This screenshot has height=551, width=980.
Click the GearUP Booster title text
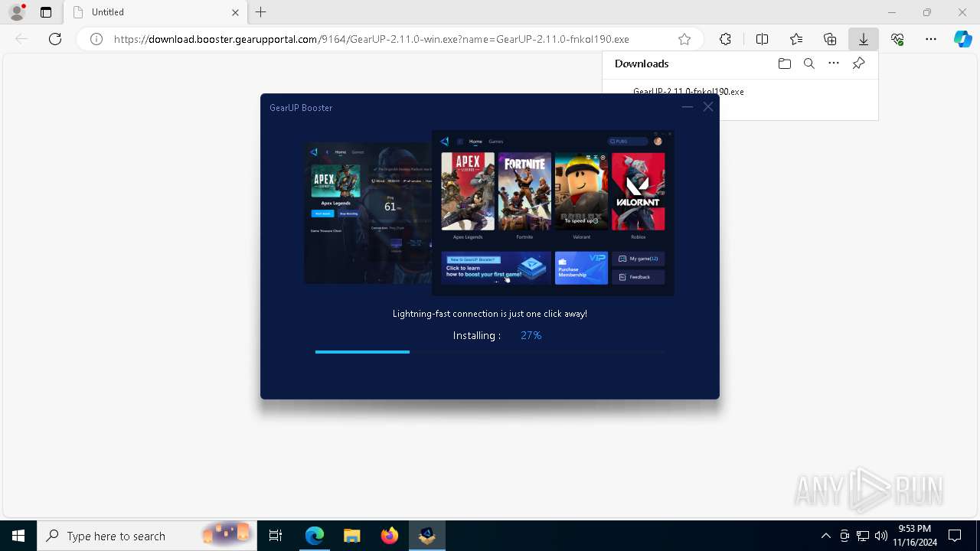301,108
